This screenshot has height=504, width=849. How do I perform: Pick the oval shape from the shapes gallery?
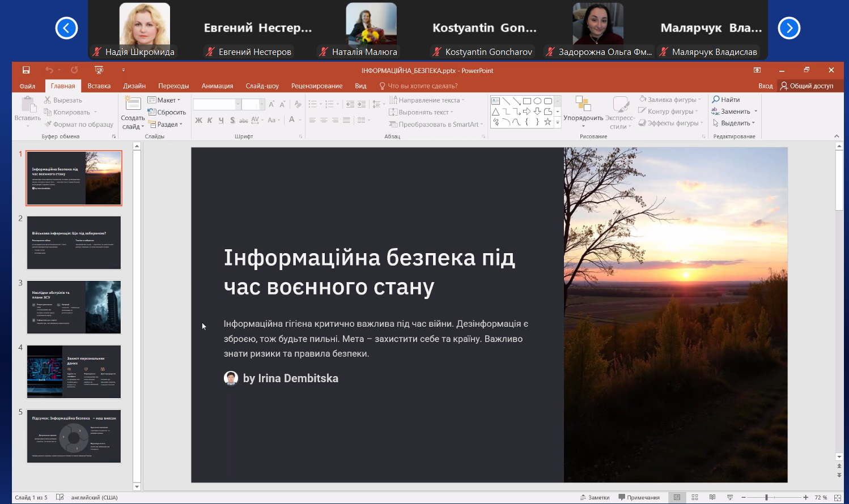click(537, 101)
